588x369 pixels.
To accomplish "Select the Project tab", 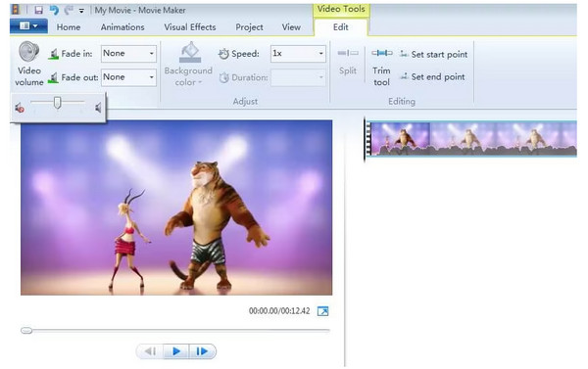I will [x=249, y=27].
